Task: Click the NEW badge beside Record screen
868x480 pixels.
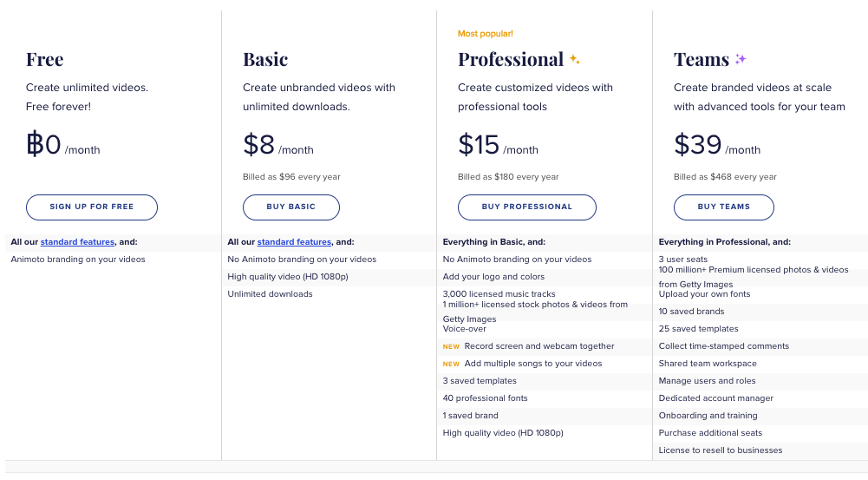Action: click(x=451, y=346)
